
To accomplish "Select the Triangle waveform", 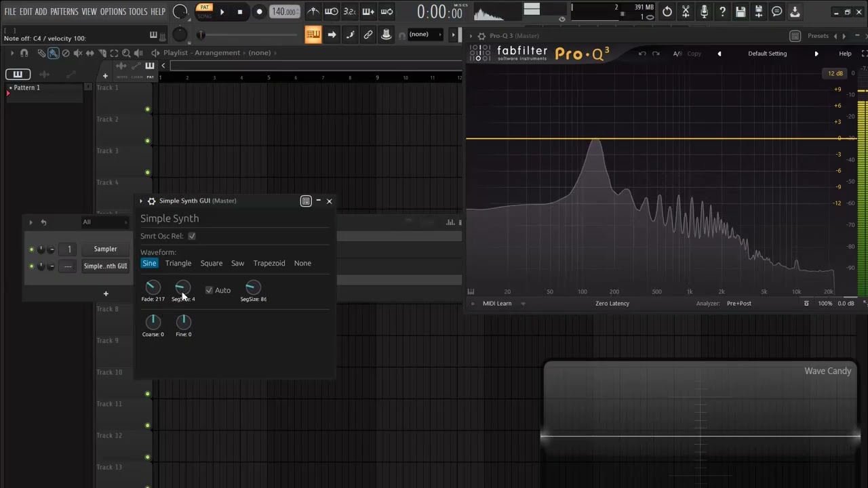I will pyautogui.click(x=178, y=263).
